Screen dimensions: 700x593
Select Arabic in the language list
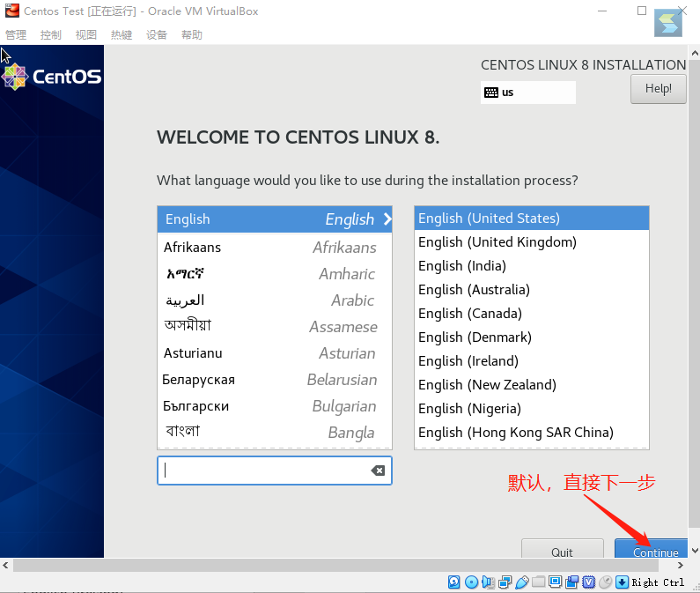coord(275,300)
